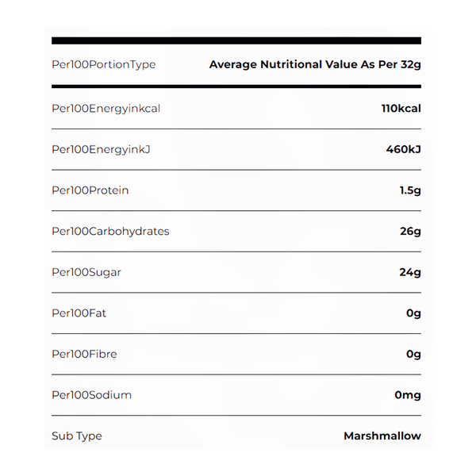Click the Per100Carbohydrates label
476x476 pixels.
(110, 232)
